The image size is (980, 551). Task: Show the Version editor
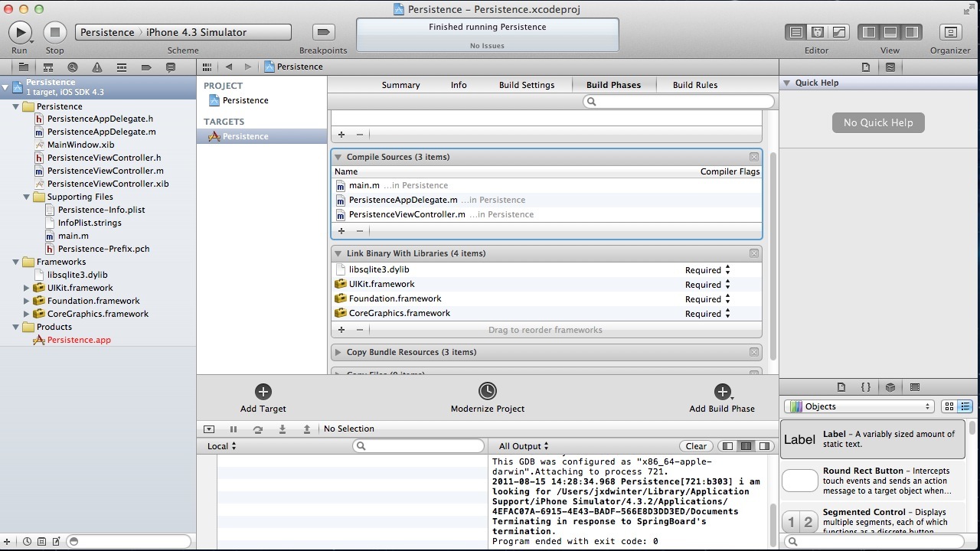pos(839,32)
